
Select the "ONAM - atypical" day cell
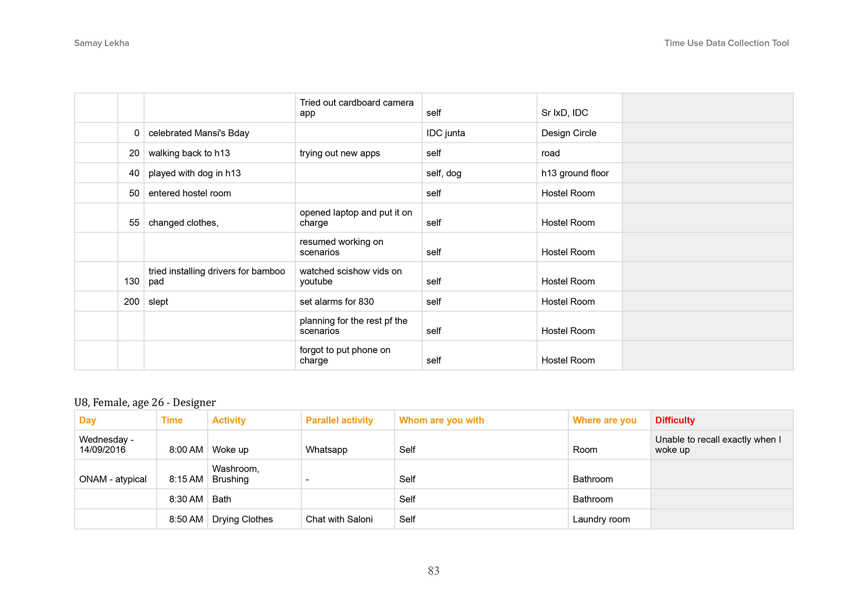113,479
